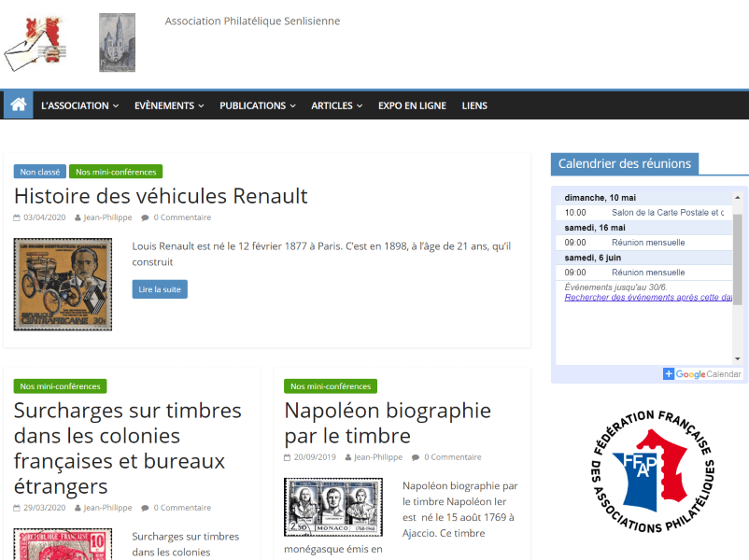Image resolution: width=749 pixels, height=560 pixels.
Task: Click the comment bubble icon on Renault article
Action: pos(145,217)
